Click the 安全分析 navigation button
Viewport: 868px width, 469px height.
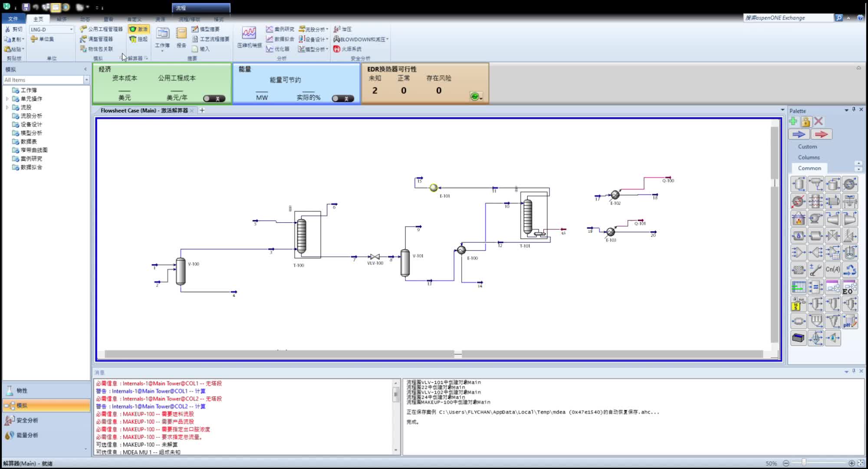(x=27, y=420)
